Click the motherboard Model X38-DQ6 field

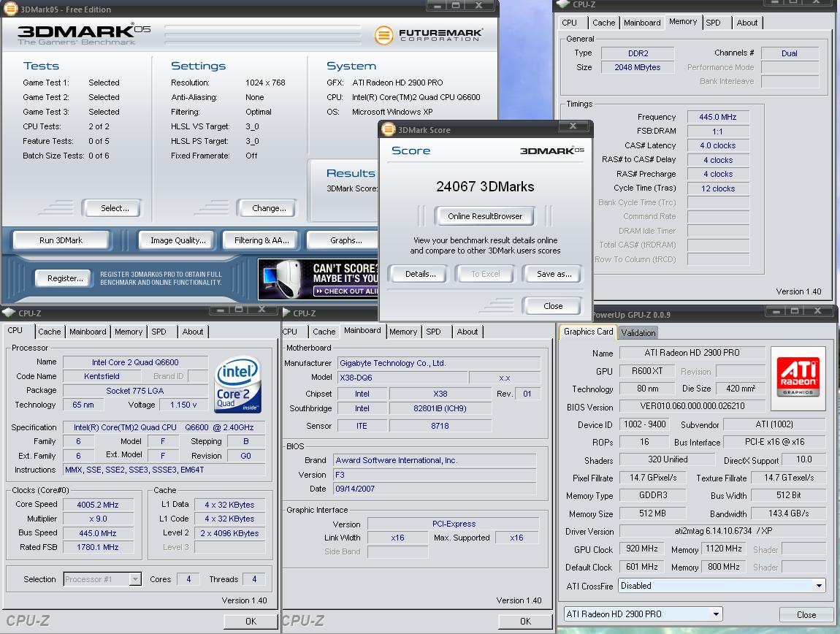click(402, 378)
